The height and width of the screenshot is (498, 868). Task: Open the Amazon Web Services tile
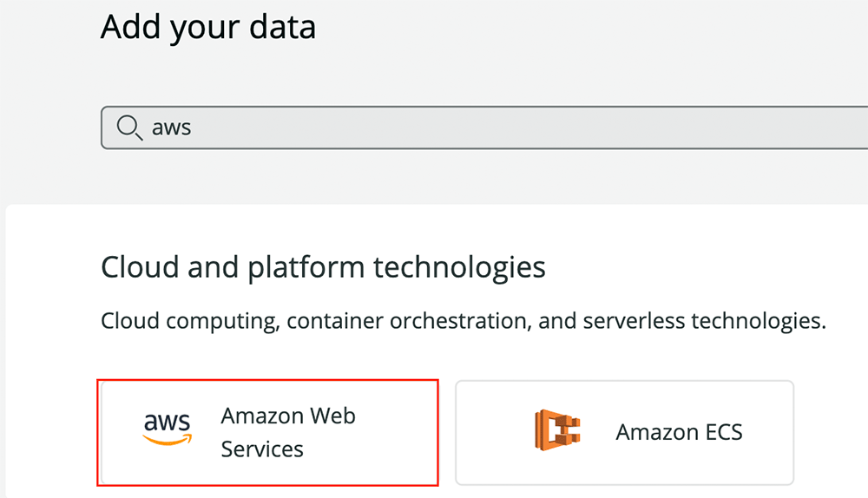click(268, 433)
